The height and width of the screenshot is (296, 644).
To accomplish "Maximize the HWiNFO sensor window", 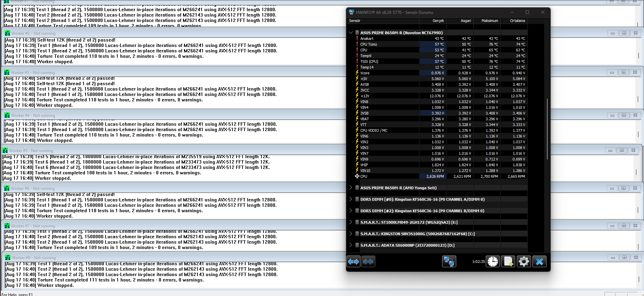I will pyautogui.click(x=527, y=12).
